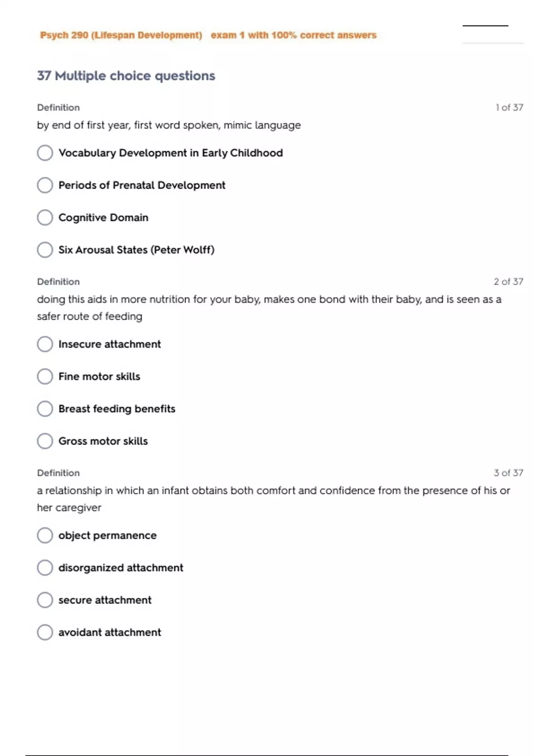
Task: Select the 'Cognitive Domain' radio button
Action: 45,217
